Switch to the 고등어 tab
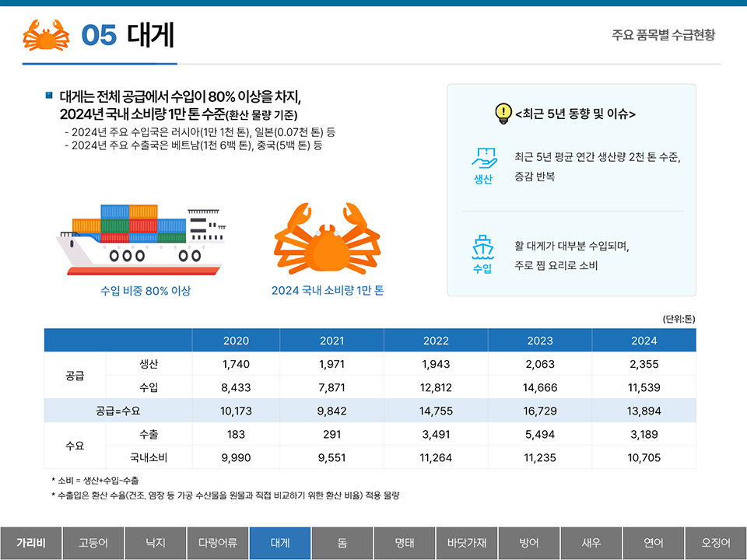 click(x=92, y=543)
